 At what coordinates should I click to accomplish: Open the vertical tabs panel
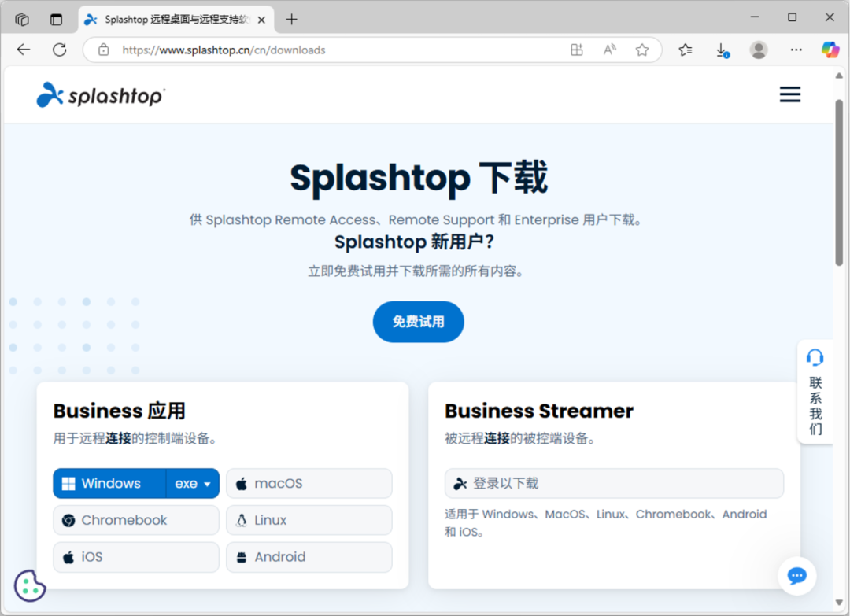[x=57, y=20]
